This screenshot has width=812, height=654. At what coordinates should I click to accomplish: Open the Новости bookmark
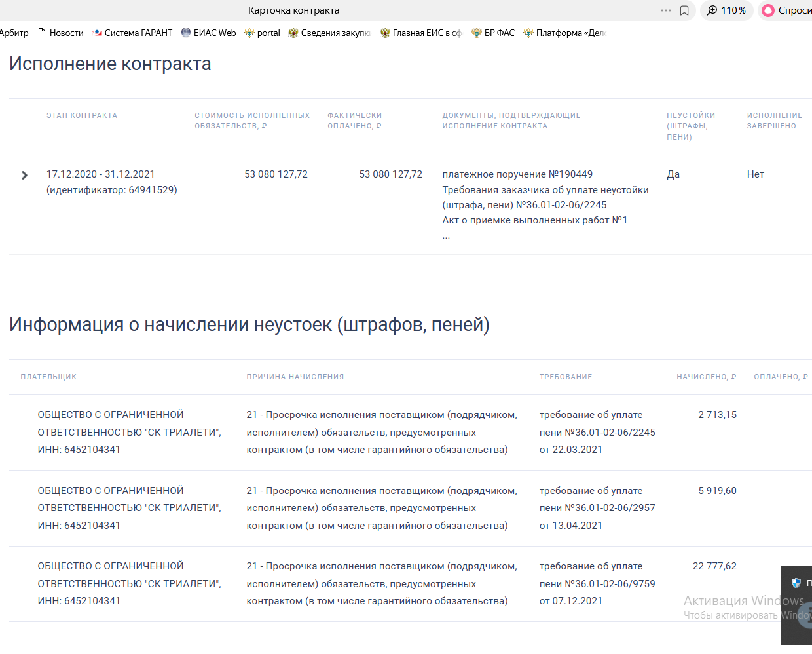61,33
